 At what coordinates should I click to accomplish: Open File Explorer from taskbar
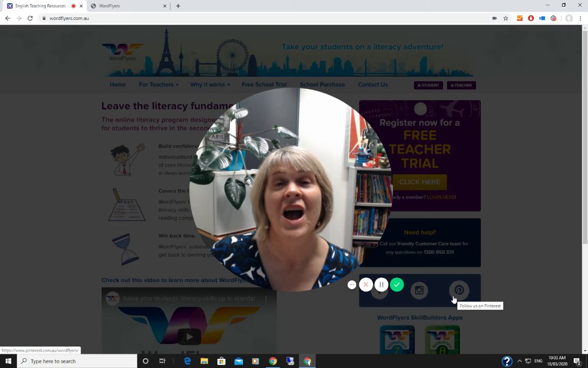(204, 361)
